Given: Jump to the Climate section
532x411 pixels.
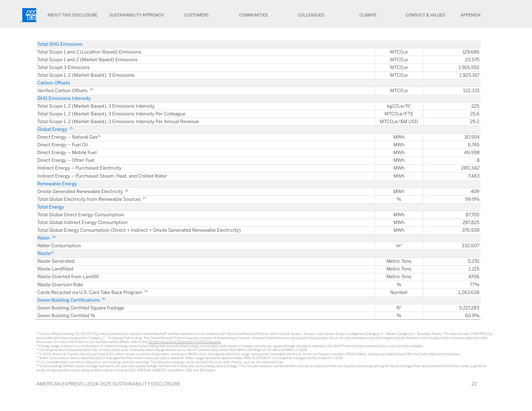Looking at the screenshot, I should (x=368, y=15).
